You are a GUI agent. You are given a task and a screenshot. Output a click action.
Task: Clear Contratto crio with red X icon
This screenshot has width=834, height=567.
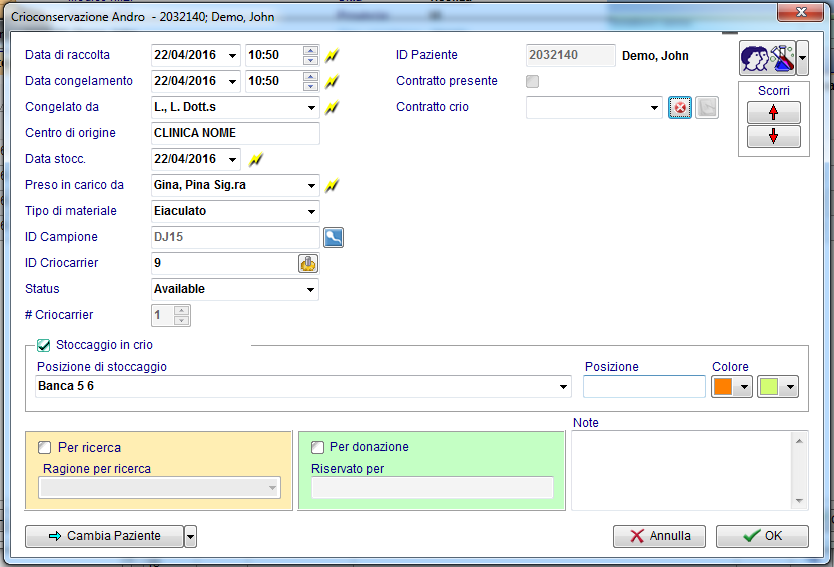[680, 108]
